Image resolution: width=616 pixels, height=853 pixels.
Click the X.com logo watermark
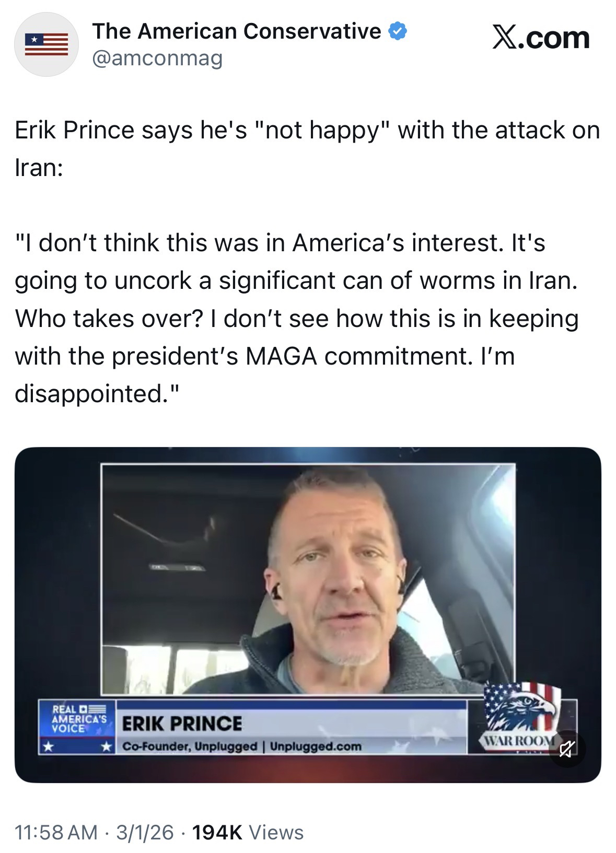(540, 38)
